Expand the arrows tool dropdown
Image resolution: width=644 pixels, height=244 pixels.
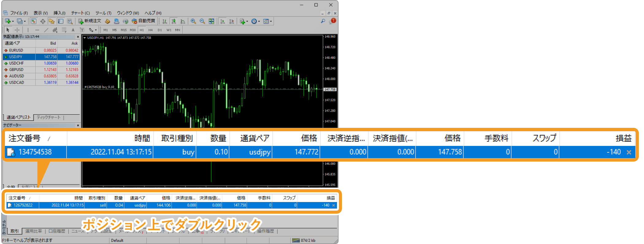(x=96, y=30)
